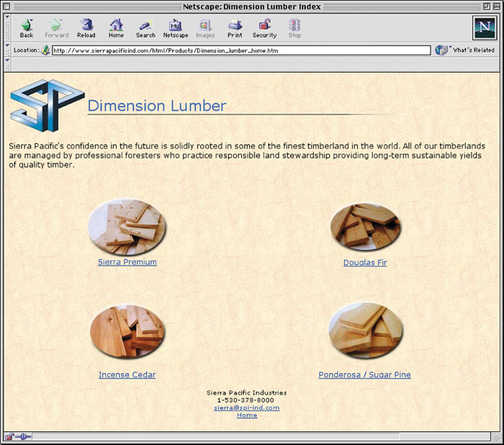Click the Images toolbar button
Viewport: 504px width, 445px height.
205,29
